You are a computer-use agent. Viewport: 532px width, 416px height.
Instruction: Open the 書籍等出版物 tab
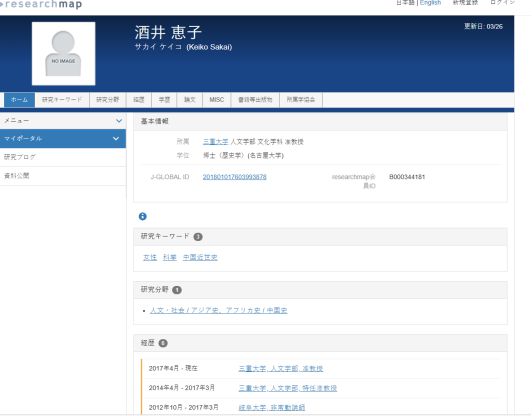point(255,100)
